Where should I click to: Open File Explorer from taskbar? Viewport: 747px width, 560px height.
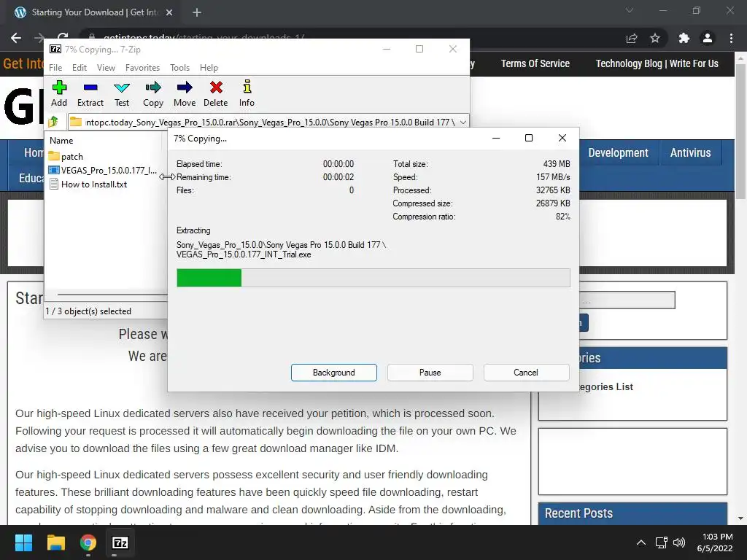[x=55, y=542]
